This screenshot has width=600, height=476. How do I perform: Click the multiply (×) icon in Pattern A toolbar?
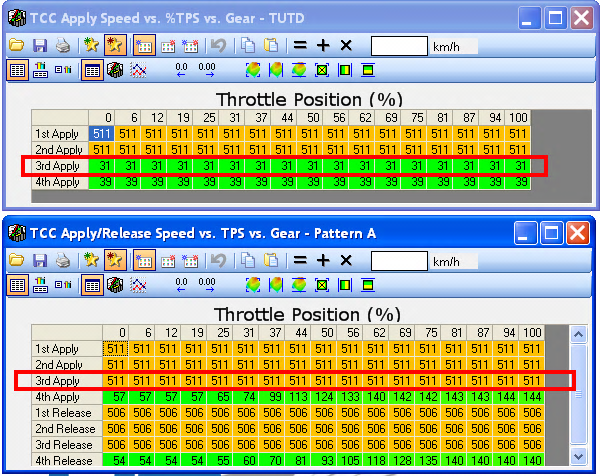coord(346,260)
